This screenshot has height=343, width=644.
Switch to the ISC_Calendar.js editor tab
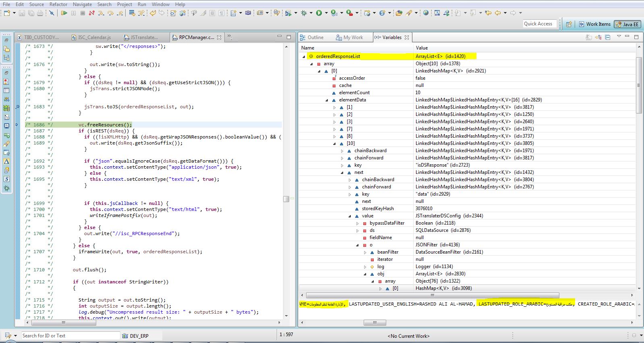click(x=94, y=37)
